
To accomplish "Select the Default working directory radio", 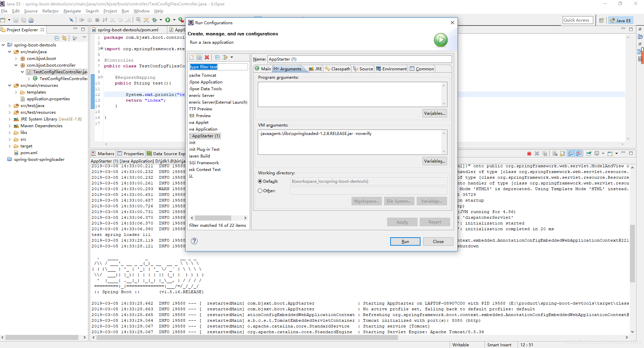I will pos(260,181).
